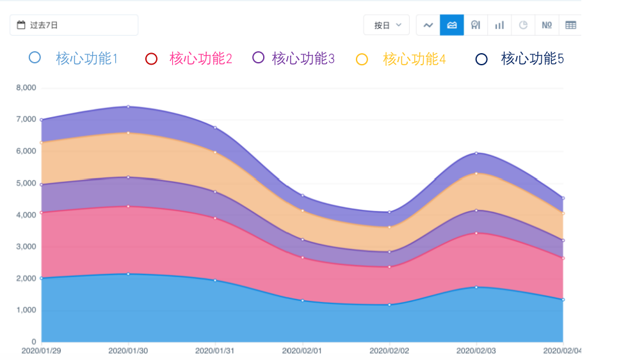Click the 核心功能3 legend label
Screen dimensions: 644x361
point(303,59)
